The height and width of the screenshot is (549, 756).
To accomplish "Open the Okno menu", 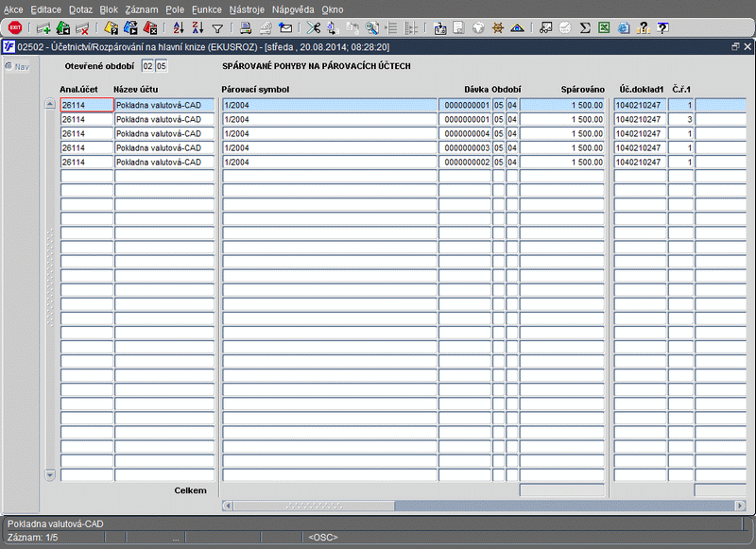I will click(x=333, y=9).
